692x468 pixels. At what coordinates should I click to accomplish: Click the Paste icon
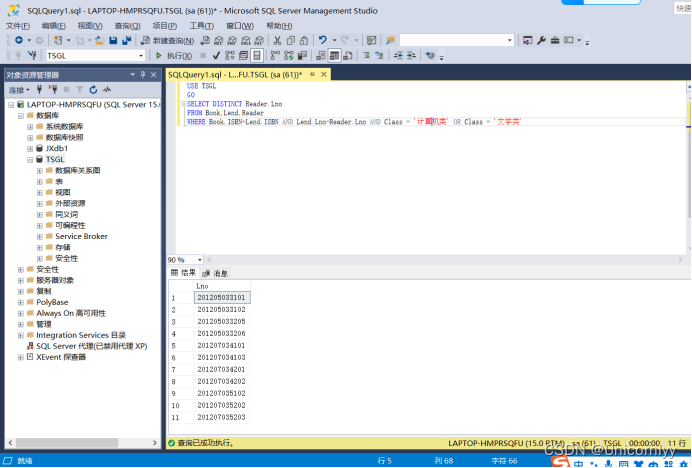pyautogui.click(x=304, y=41)
